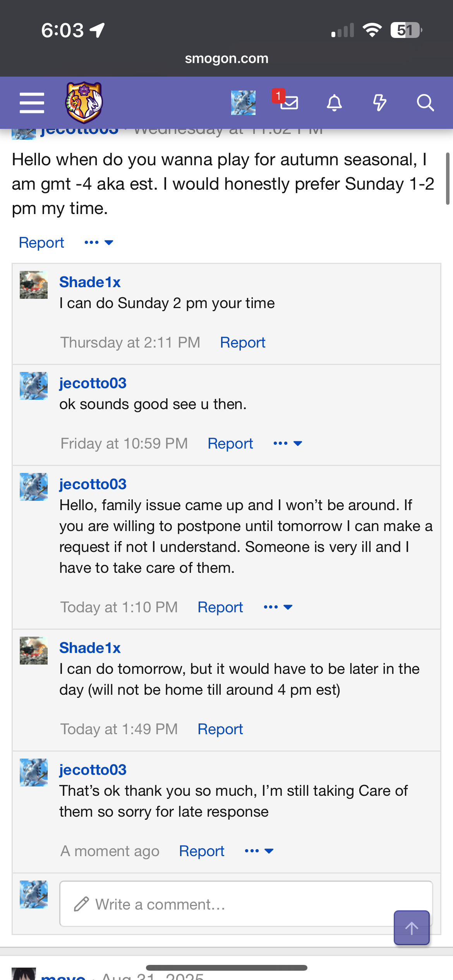Image resolution: width=453 pixels, height=980 pixels.
Task: Report Shade1x's 'I can do tomorrow' comment
Action: click(x=220, y=729)
